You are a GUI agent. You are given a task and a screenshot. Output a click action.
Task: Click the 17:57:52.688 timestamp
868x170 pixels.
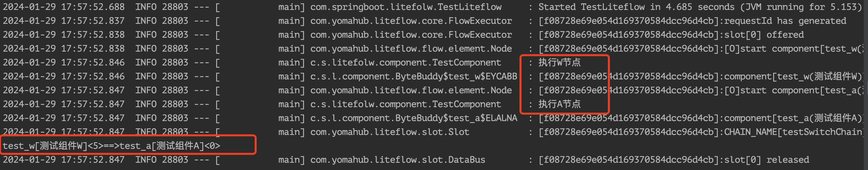click(93, 7)
